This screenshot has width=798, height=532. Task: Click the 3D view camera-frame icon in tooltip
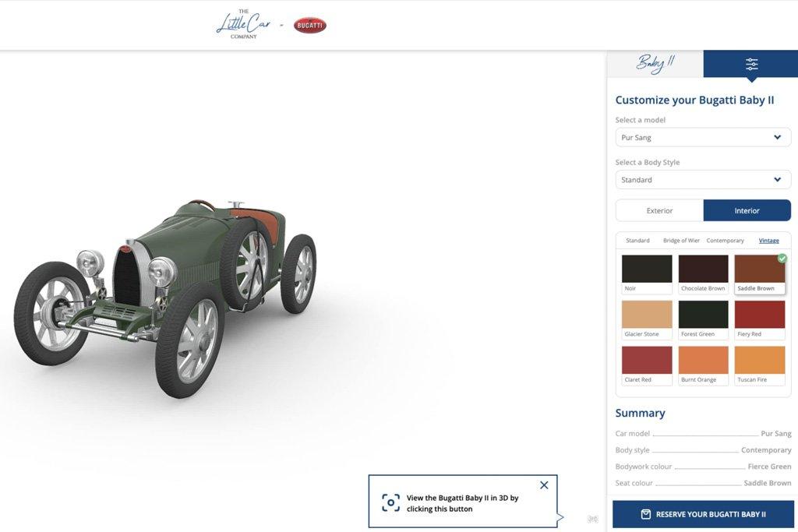click(x=391, y=502)
